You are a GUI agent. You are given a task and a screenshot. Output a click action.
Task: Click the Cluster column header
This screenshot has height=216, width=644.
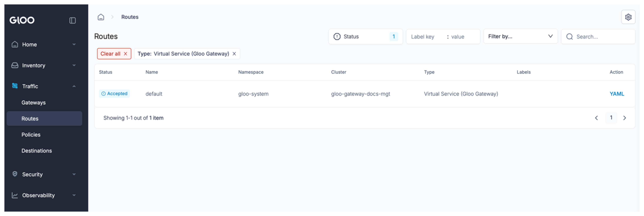click(338, 72)
